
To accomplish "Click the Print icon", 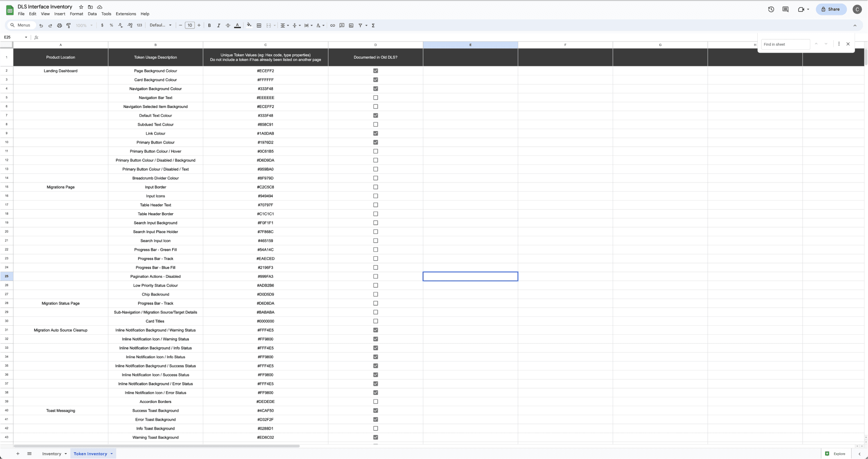I will click(59, 26).
